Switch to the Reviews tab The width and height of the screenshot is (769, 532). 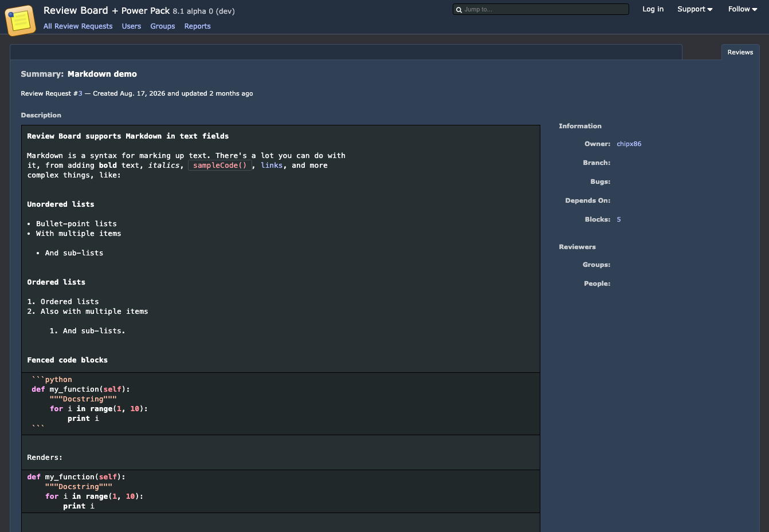click(740, 52)
